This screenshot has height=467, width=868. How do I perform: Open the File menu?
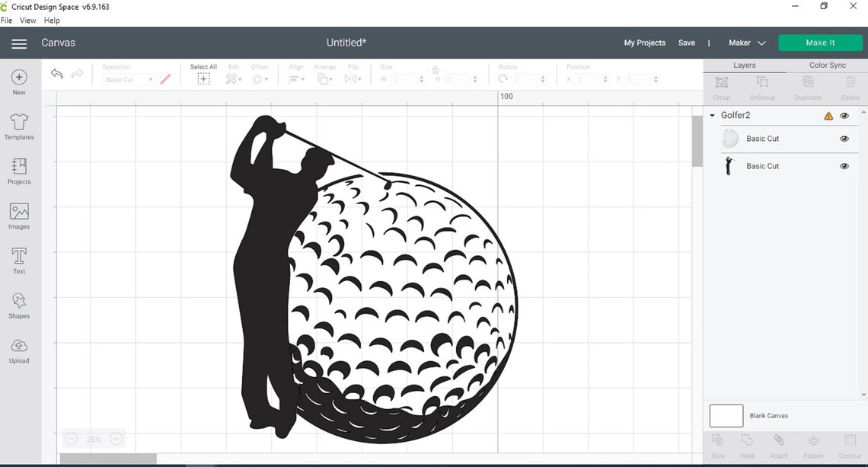(7, 20)
